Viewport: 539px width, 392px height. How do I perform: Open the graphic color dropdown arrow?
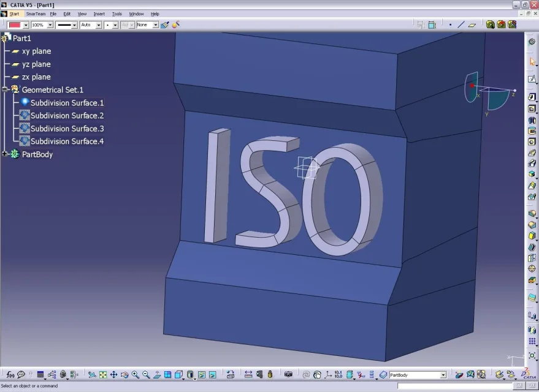pyautogui.click(x=26, y=25)
